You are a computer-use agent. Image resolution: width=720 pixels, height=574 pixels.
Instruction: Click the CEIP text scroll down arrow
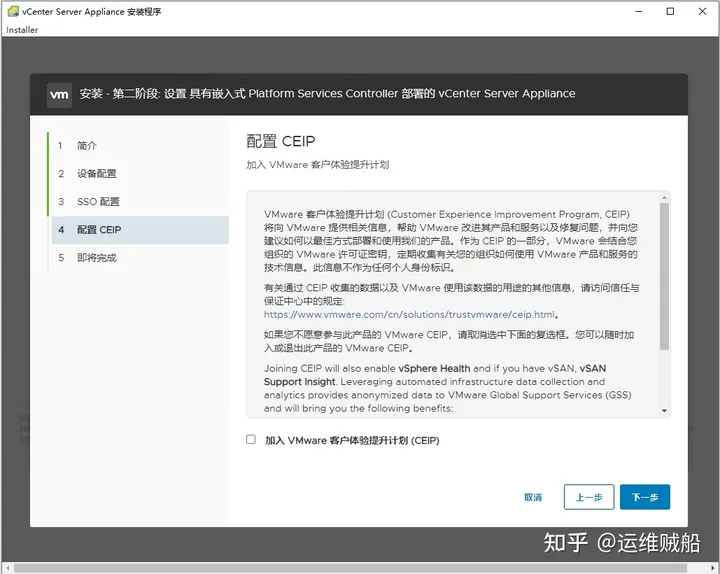[x=664, y=410]
